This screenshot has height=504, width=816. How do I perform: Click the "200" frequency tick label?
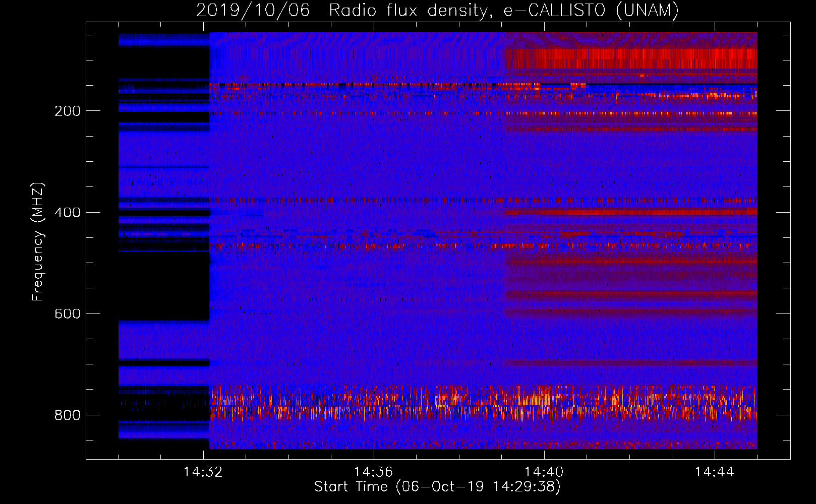68,111
